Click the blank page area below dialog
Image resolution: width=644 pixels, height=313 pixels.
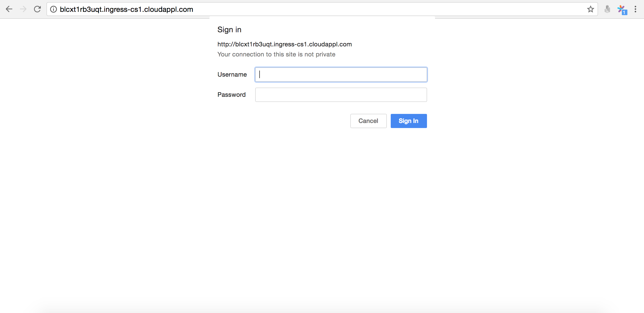(322, 214)
